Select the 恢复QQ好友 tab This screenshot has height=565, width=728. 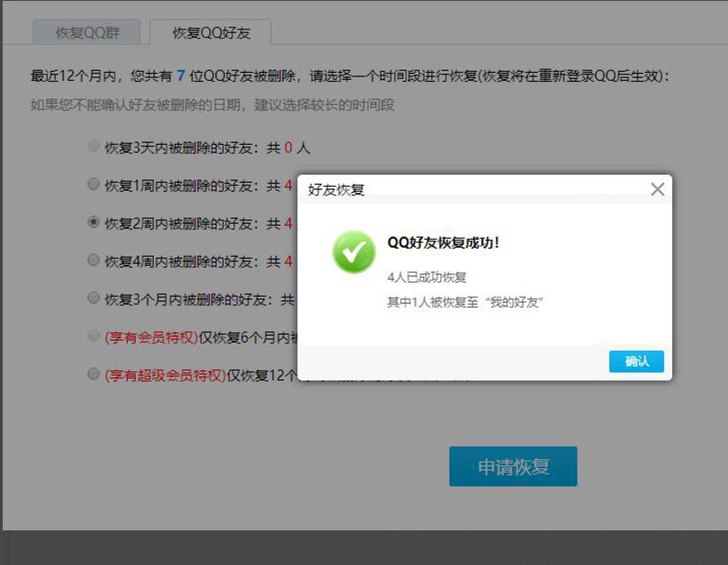[211, 33]
